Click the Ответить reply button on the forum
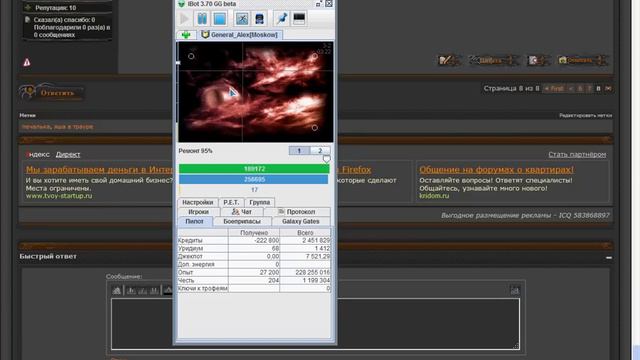 tap(51, 93)
